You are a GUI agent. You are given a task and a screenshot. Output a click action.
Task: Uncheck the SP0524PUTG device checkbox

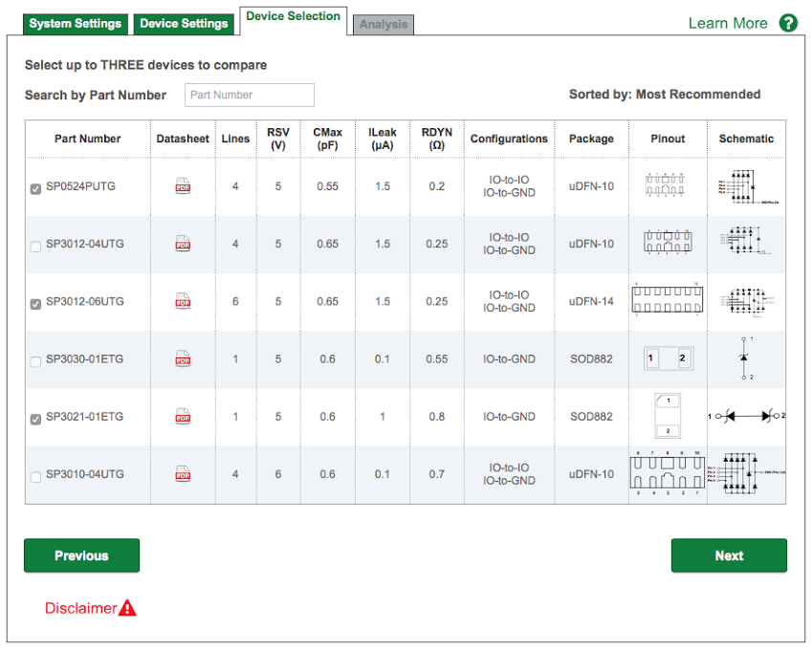[36, 189]
